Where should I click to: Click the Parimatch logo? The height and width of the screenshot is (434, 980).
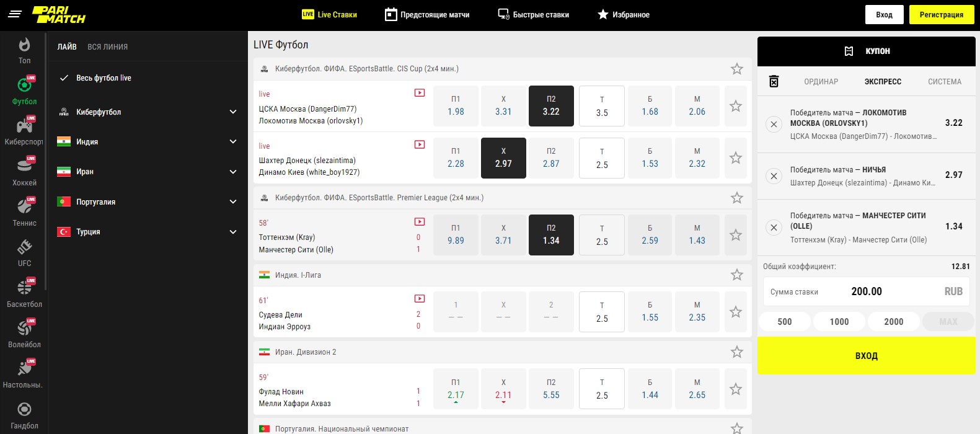click(x=59, y=15)
